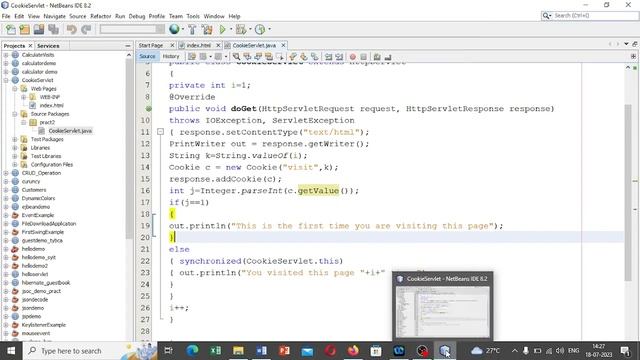Open Microsoft Edge from the taskbar
640x360 pixels.
tap(192, 351)
